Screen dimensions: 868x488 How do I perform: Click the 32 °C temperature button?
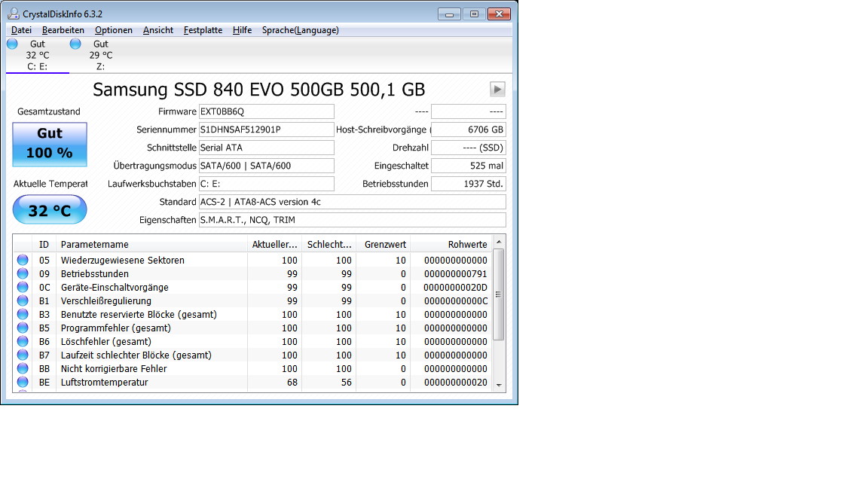click(x=50, y=210)
